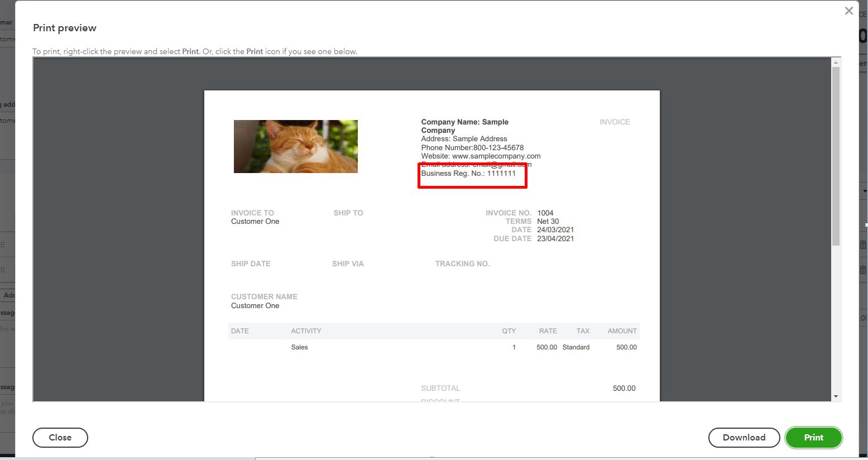Click the TAX column header
The height and width of the screenshot is (460, 868).
[x=583, y=331]
